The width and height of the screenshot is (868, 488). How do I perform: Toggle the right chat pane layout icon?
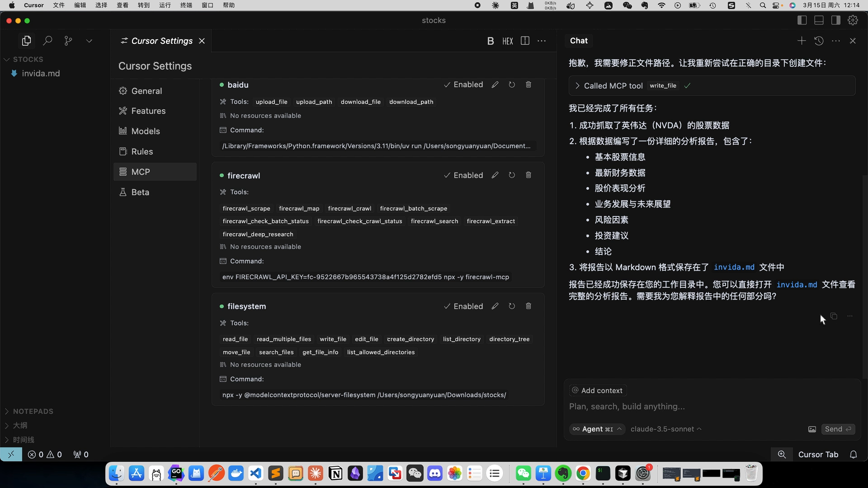[835, 20]
